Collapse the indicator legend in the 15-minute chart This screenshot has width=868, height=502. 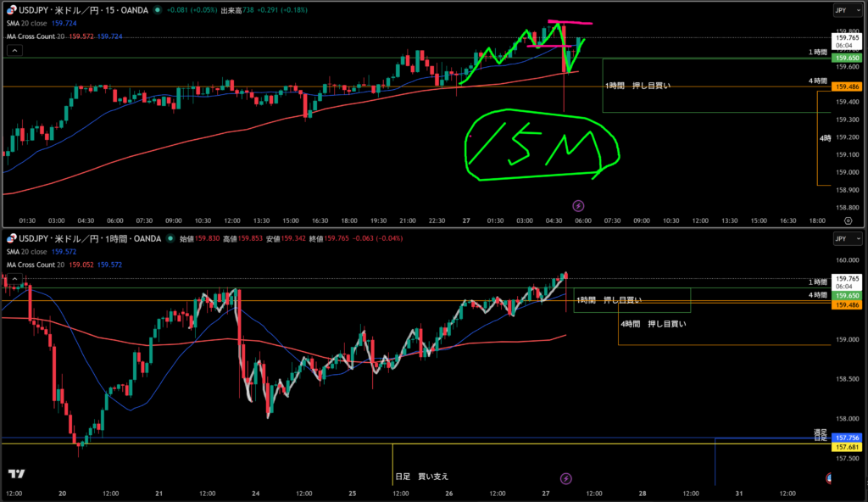click(x=14, y=50)
